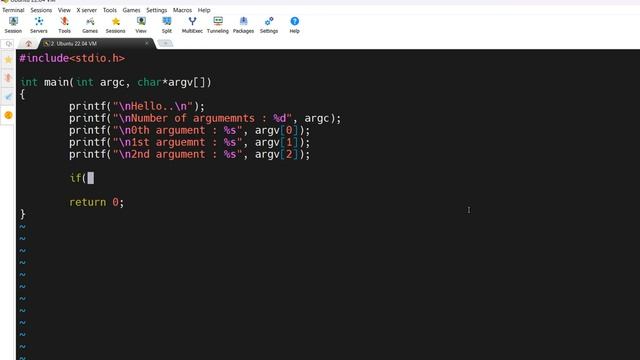Open the View menu
The width and height of the screenshot is (640, 360).
[64, 10]
